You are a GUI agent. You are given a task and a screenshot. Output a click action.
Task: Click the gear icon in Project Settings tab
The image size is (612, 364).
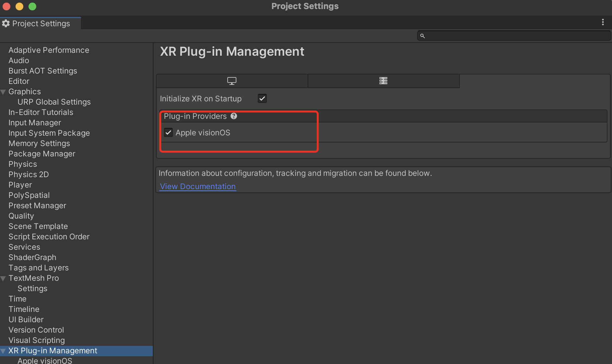[x=6, y=23]
